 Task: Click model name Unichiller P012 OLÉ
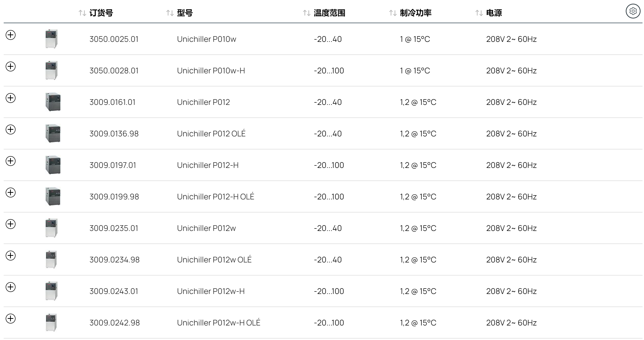[x=211, y=133]
